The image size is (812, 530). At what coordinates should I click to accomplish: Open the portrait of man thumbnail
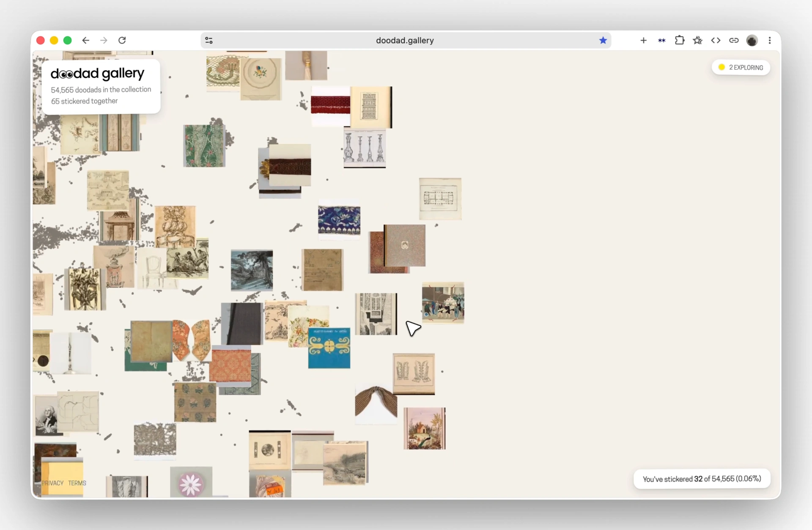[x=46, y=416]
